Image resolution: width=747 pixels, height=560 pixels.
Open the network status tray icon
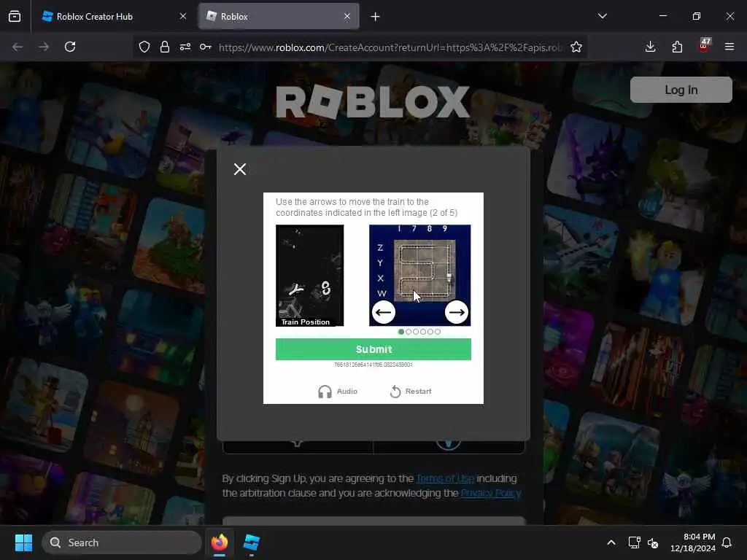pyautogui.click(x=634, y=542)
